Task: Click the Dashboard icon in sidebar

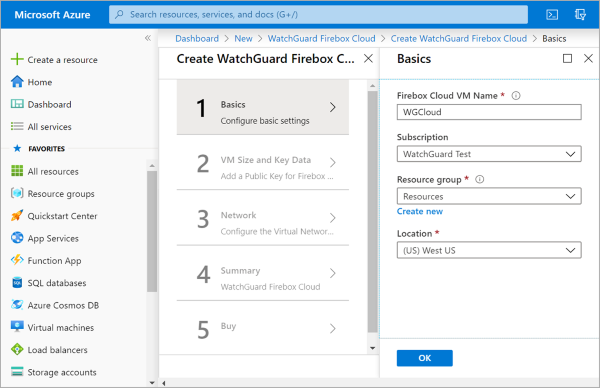Action: pyautogui.click(x=17, y=104)
